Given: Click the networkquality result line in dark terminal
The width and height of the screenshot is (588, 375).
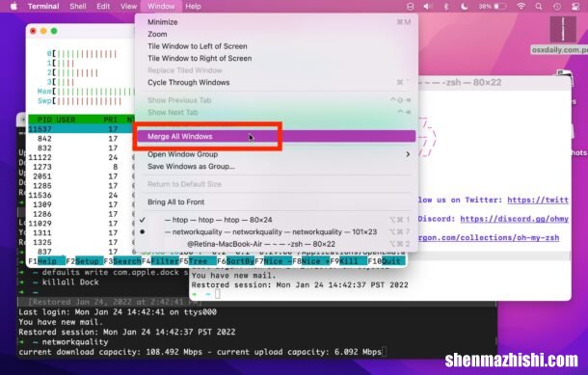Looking at the screenshot, I should click(x=200, y=352).
